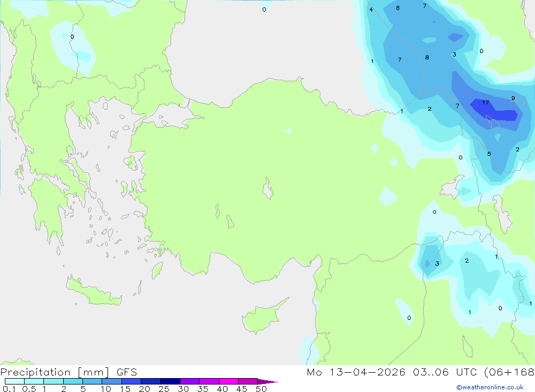Select the 45–50 mm legend swatch

point(248,381)
